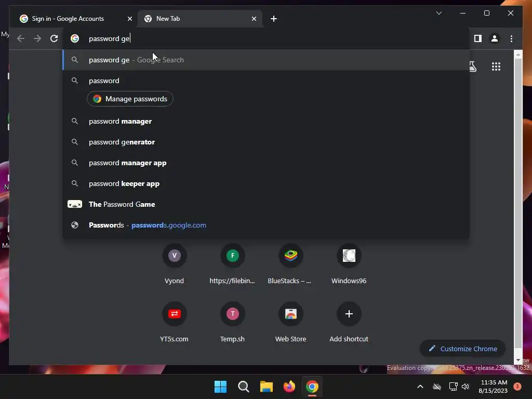Choose 'password manager' suggestion
This screenshot has height=399, width=532.
point(266,121)
